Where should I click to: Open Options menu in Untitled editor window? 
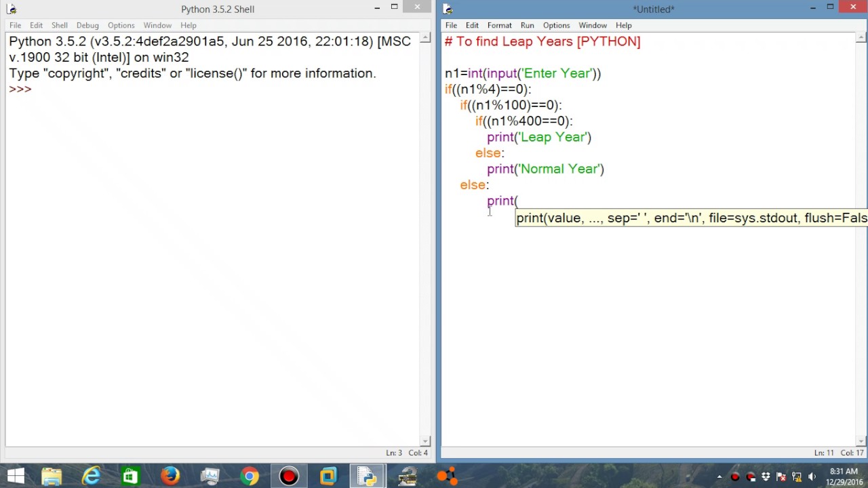pos(556,25)
